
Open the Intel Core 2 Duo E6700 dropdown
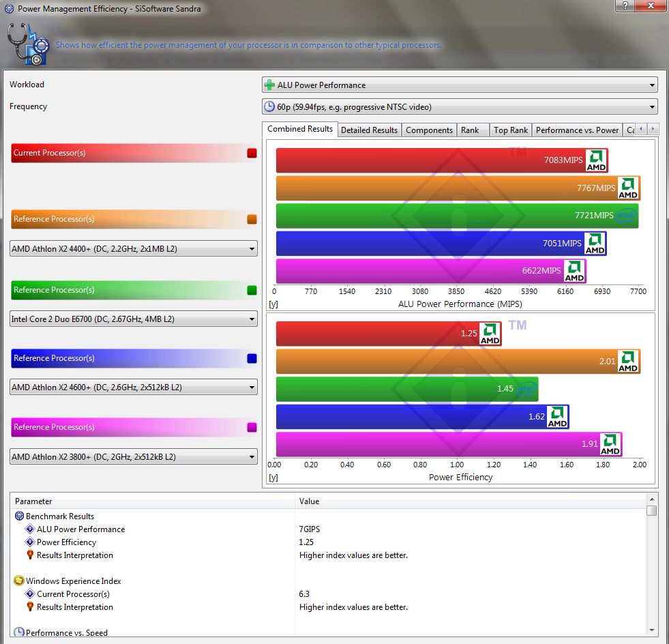click(133, 319)
